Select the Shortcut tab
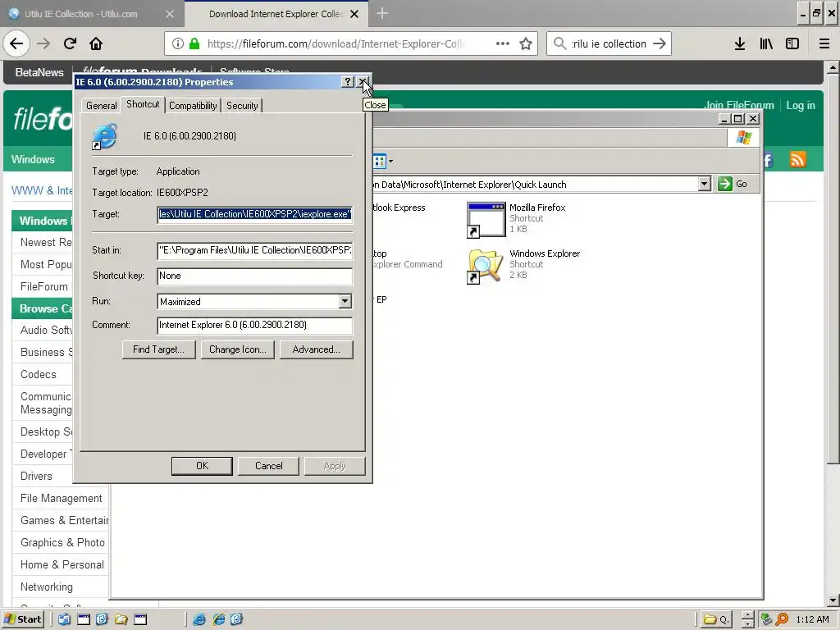Image resolution: width=840 pixels, height=630 pixels. (x=143, y=104)
